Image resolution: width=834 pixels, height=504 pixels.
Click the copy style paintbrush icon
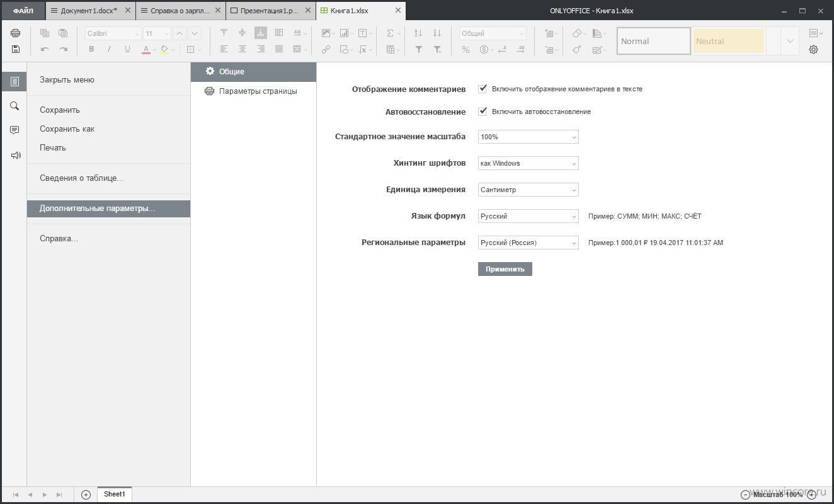click(x=577, y=49)
